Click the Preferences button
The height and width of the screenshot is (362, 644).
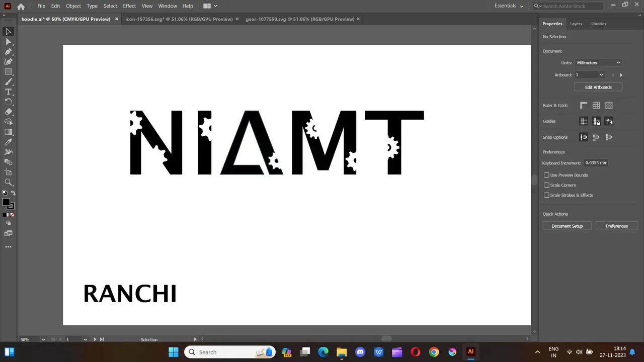click(617, 226)
